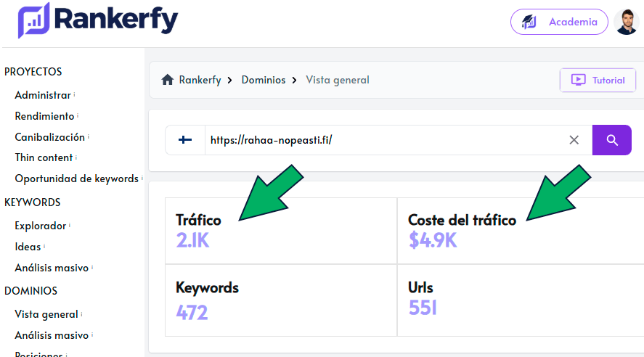The image size is (644, 357).
Task: Open the Academia button
Action: point(559,22)
